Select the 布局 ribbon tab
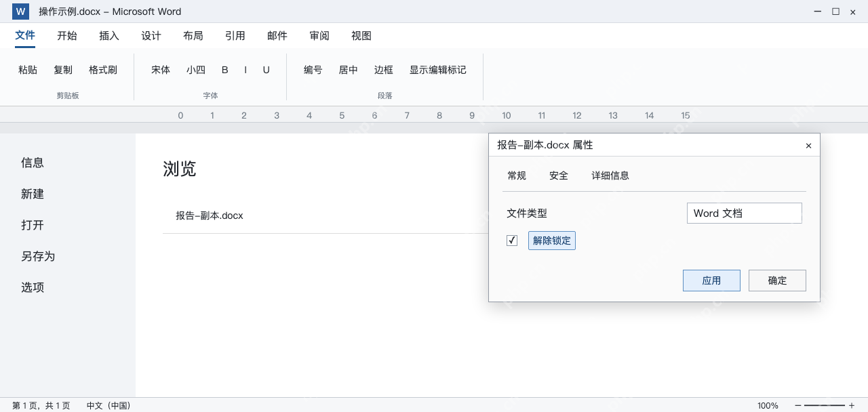This screenshot has height=412, width=868. [193, 36]
